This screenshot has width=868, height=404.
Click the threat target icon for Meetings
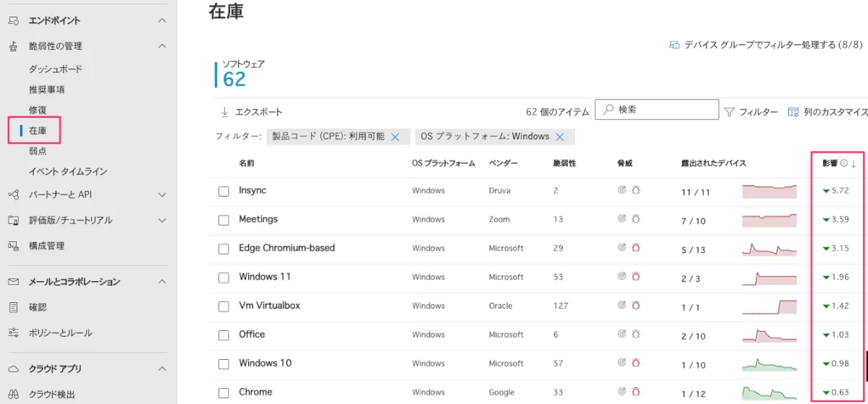coord(621,219)
